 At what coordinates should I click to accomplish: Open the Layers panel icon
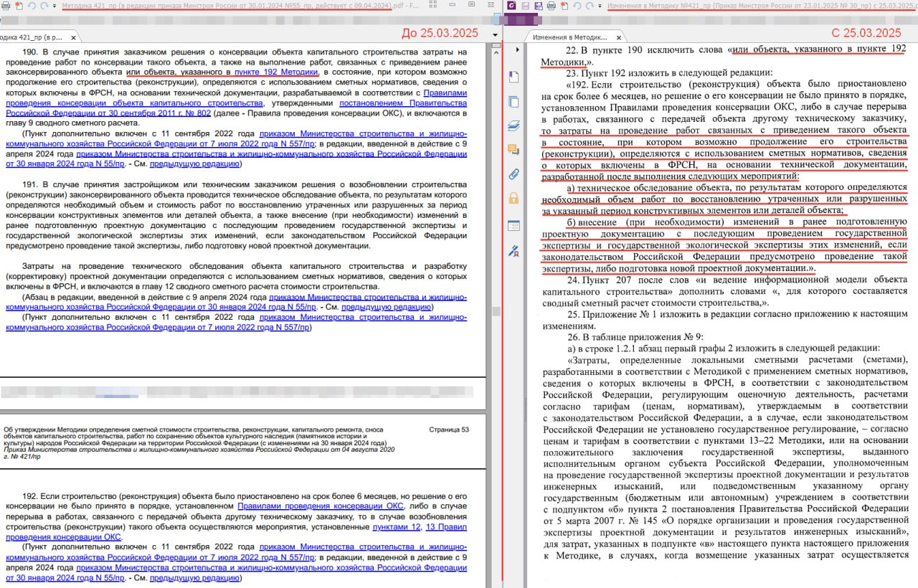click(x=514, y=126)
